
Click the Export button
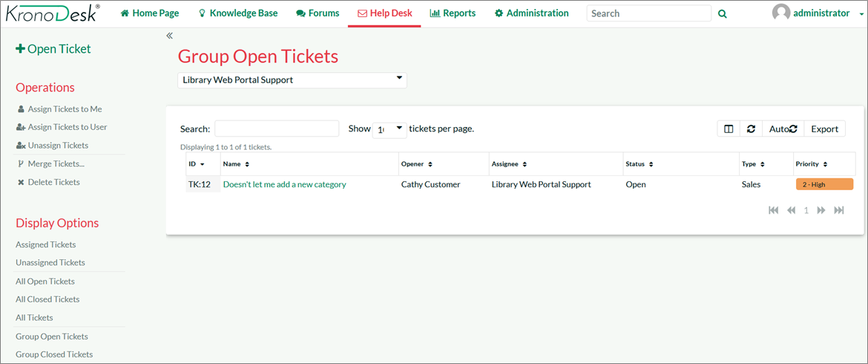(x=824, y=129)
